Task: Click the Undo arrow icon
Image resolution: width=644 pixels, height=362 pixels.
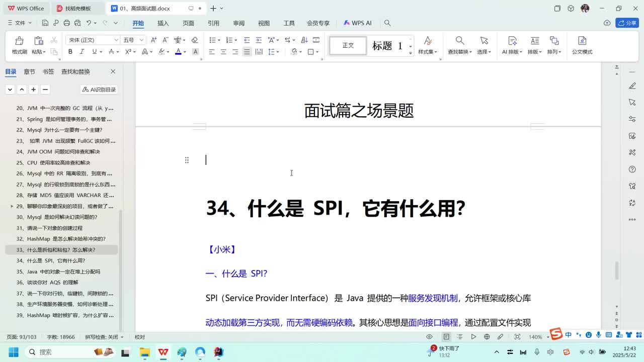Action: (89, 23)
